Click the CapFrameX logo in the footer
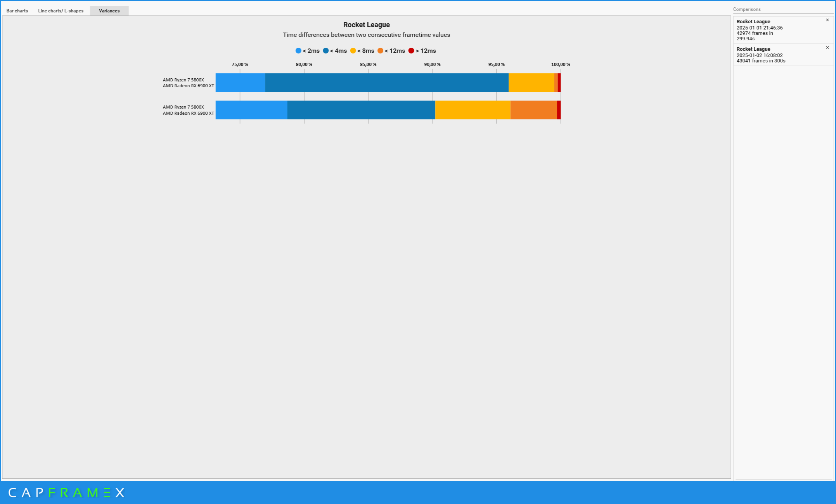The height and width of the screenshot is (504, 836). click(x=66, y=492)
